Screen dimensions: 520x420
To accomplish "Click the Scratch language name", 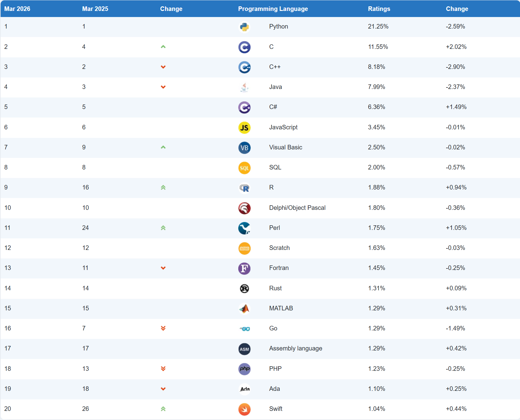I will tap(279, 248).
